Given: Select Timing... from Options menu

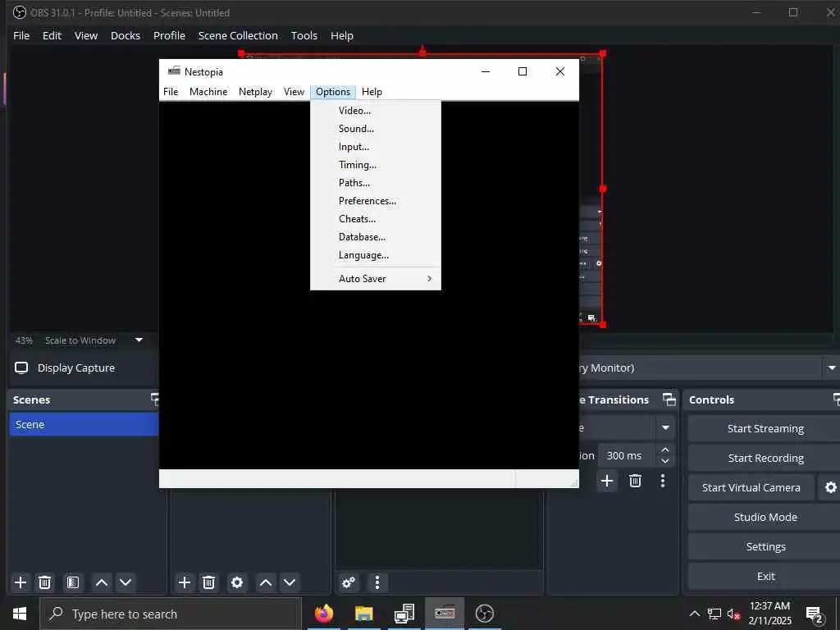Looking at the screenshot, I should [376, 165].
